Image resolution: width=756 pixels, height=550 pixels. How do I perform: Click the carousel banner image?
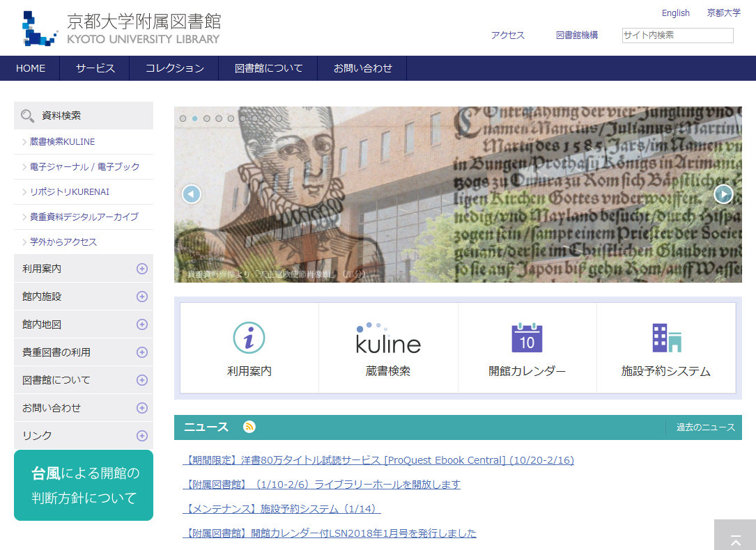coord(458,194)
